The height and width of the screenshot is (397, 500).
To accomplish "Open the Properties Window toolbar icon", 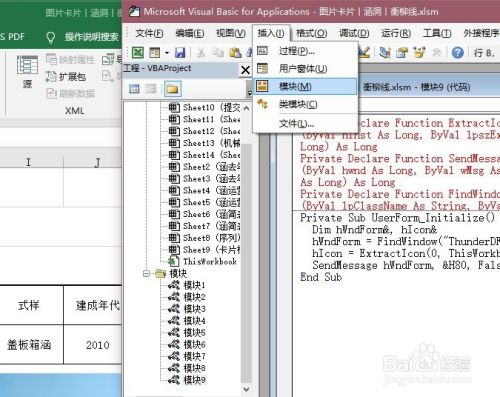I will pos(402,53).
